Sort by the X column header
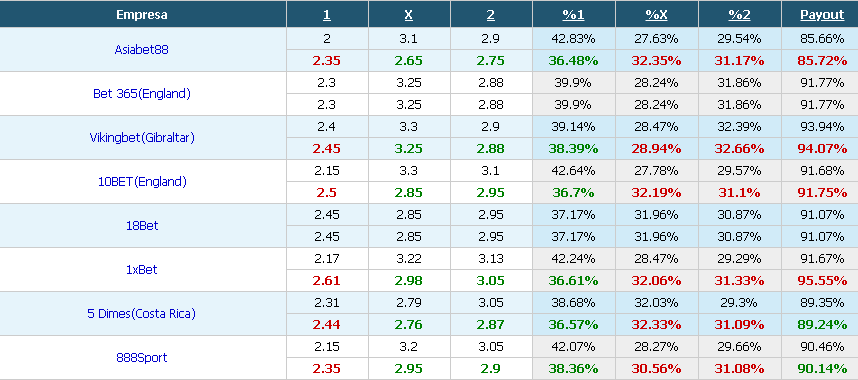Screen dimensions: 858x380 [x=408, y=15]
